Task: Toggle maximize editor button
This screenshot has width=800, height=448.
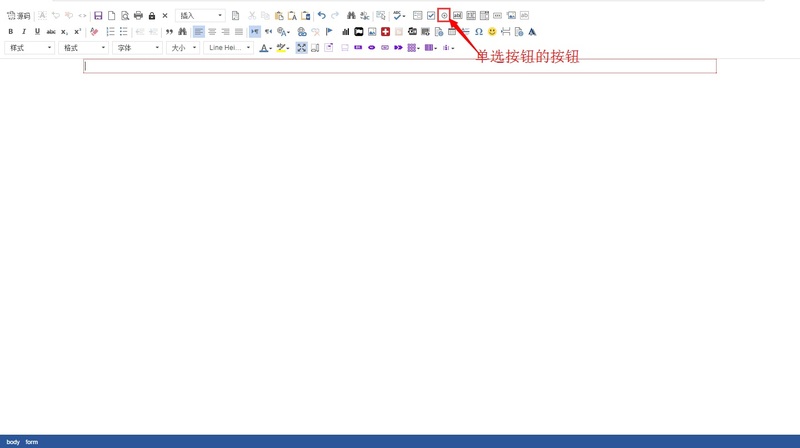Action: pos(301,48)
